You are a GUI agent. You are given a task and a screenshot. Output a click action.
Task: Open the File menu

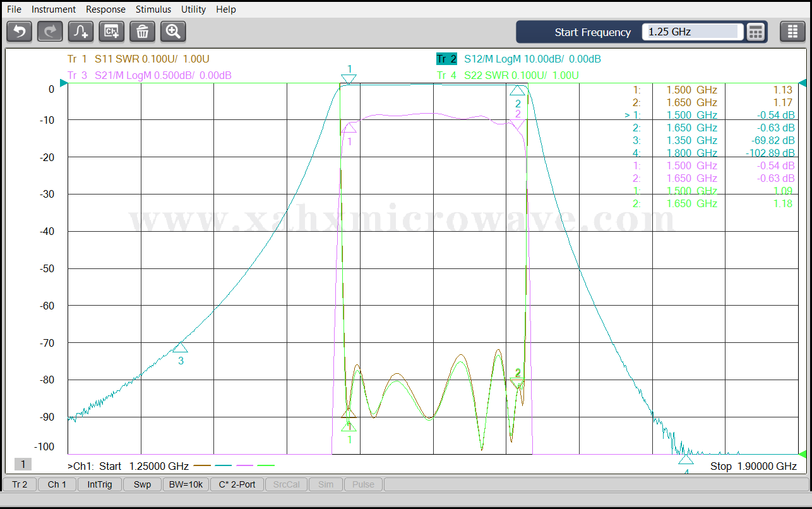pyautogui.click(x=14, y=9)
